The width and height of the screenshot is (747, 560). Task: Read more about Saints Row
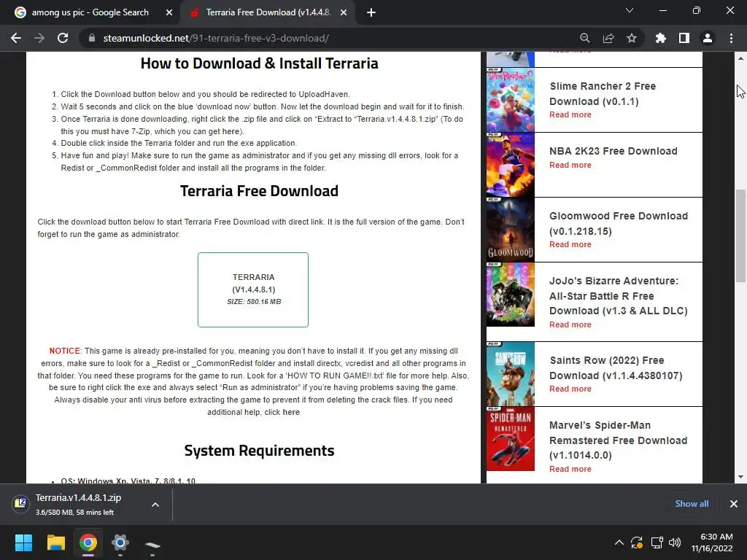[x=570, y=389]
